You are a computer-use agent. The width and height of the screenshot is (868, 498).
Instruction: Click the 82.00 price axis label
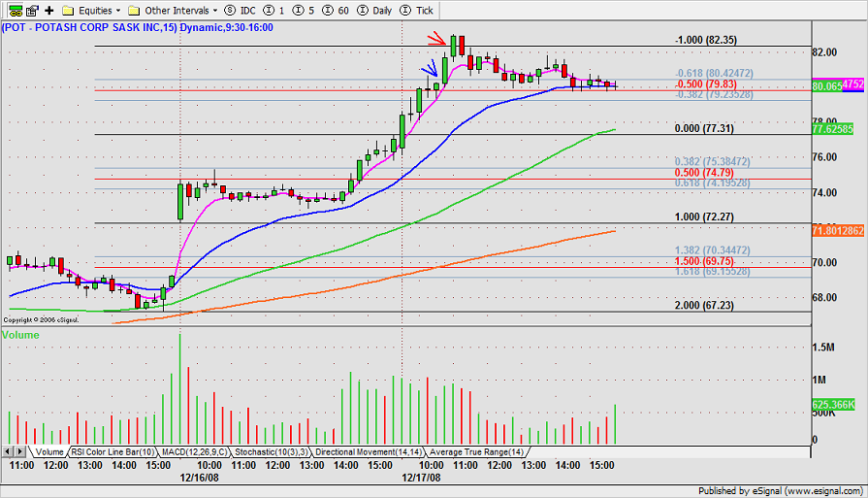824,52
